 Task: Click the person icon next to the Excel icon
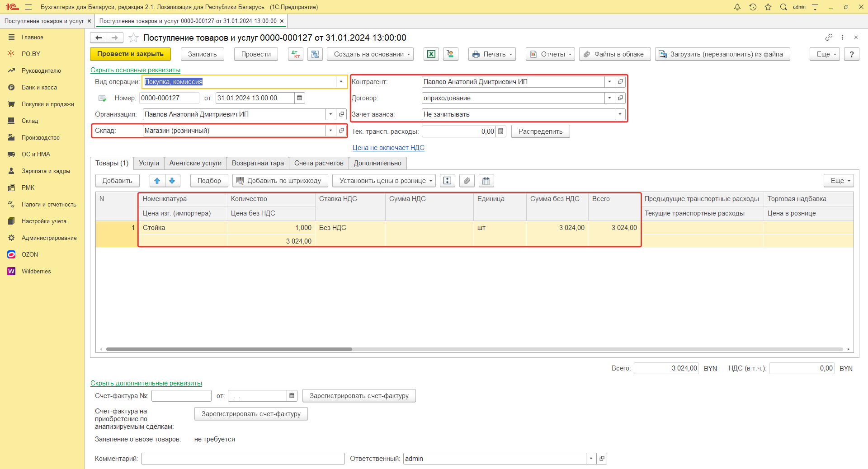(450, 54)
